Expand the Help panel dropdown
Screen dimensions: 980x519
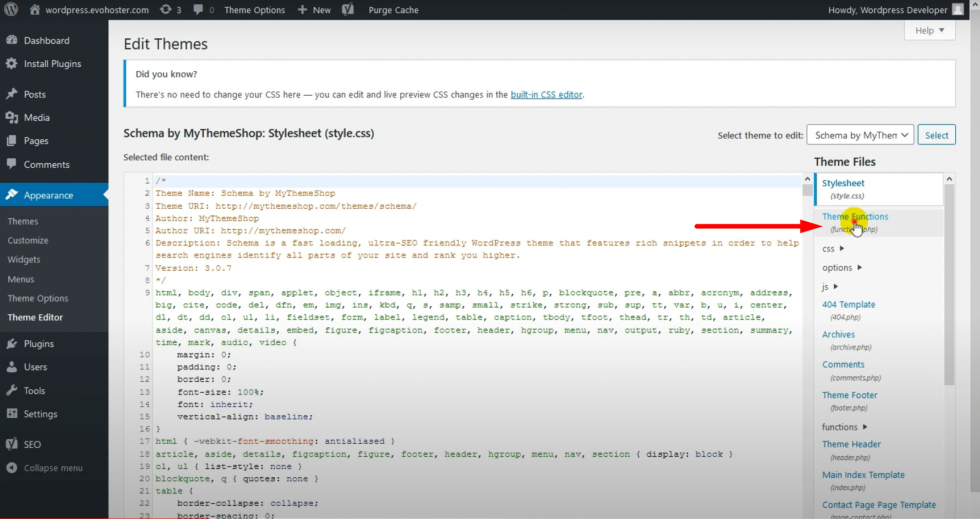[x=929, y=31]
